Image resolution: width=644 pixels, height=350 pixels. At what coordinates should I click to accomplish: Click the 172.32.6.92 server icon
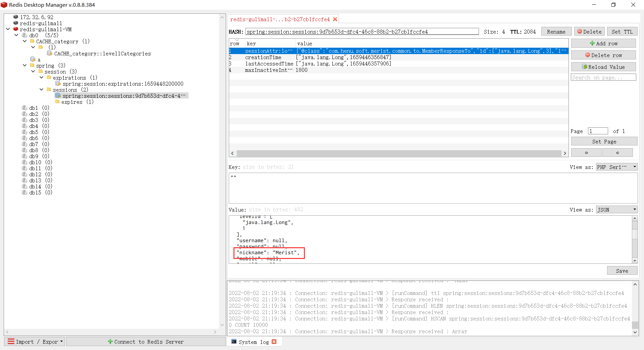16,17
